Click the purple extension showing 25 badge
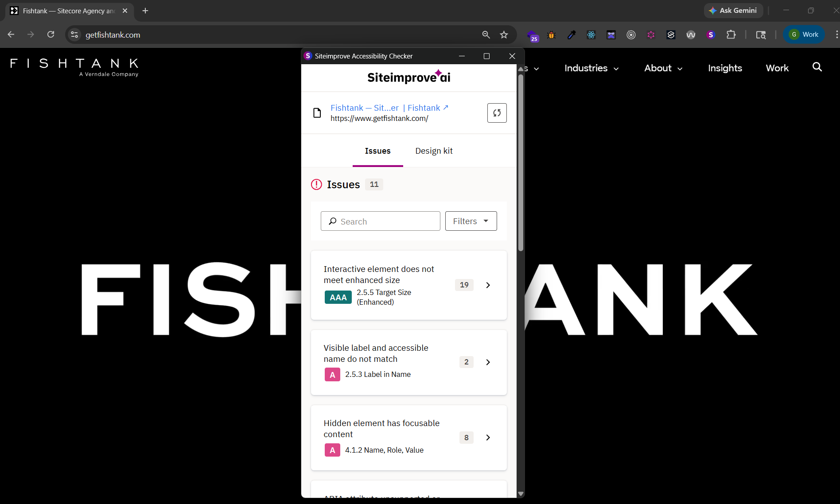Image resolution: width=840 pixels, height=504 pixels. (533, 35)
